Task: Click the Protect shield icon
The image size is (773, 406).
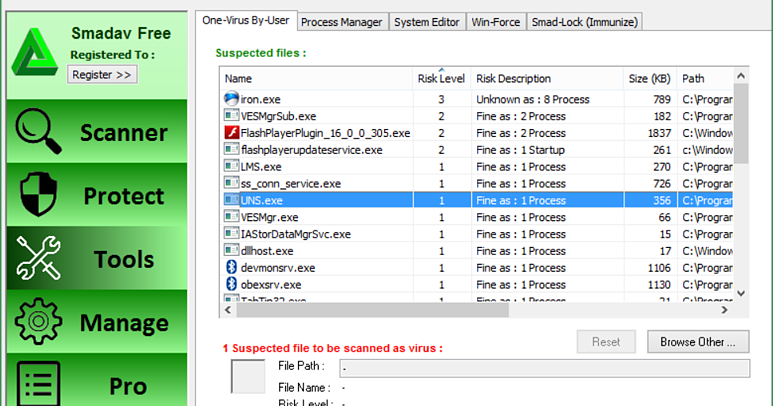Action: [x=38, y=194]
